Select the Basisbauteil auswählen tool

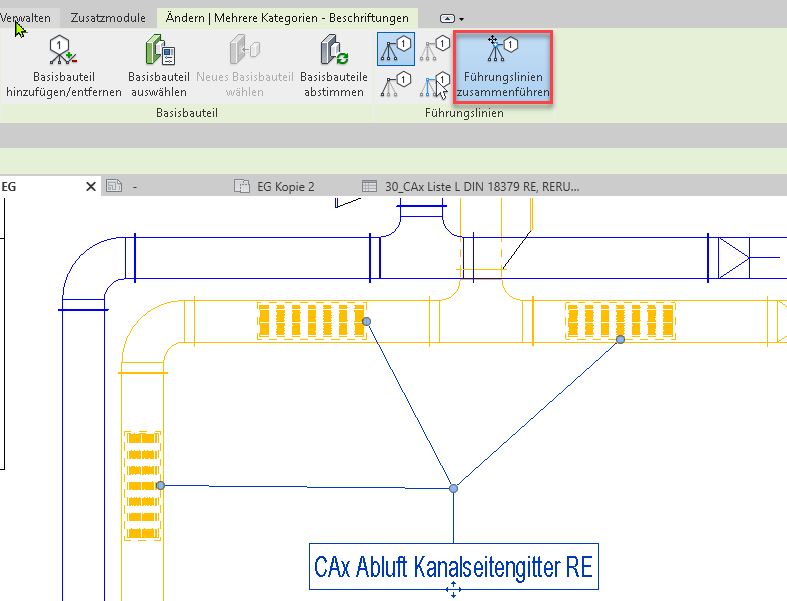pos(158,52)
